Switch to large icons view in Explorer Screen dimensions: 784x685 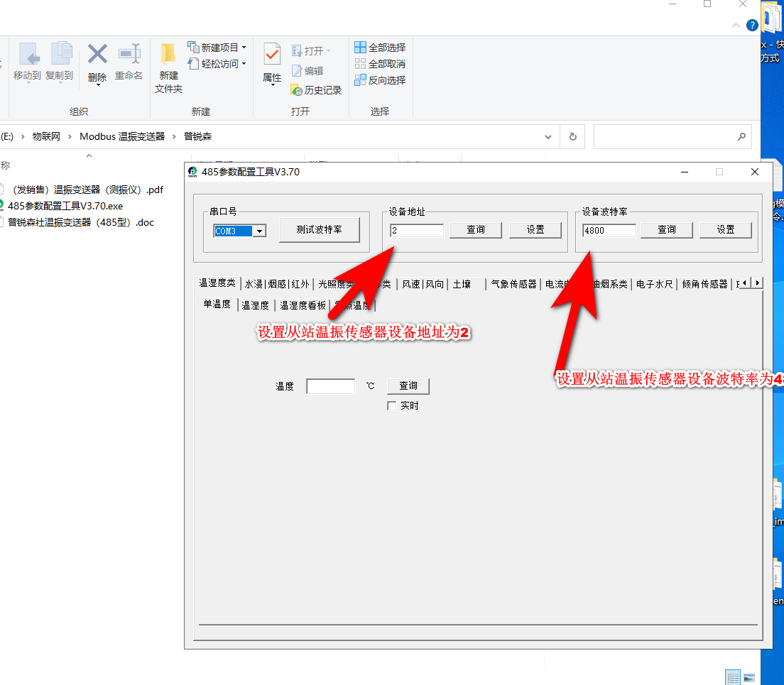[x=748, y=677]
